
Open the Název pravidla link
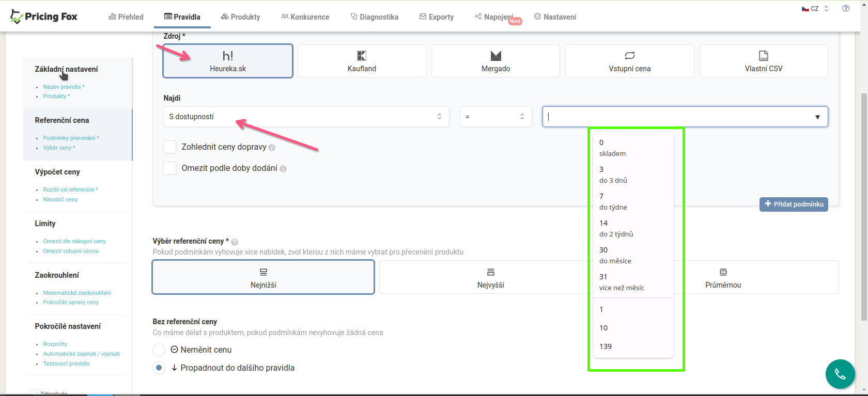click(x=64, y=87)
